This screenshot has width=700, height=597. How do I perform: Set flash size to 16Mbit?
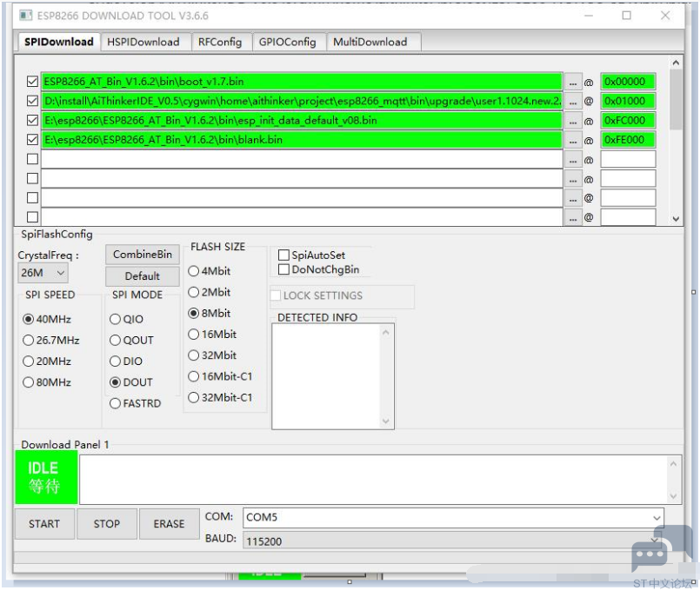pyautogui.click(x=193, y=335)
